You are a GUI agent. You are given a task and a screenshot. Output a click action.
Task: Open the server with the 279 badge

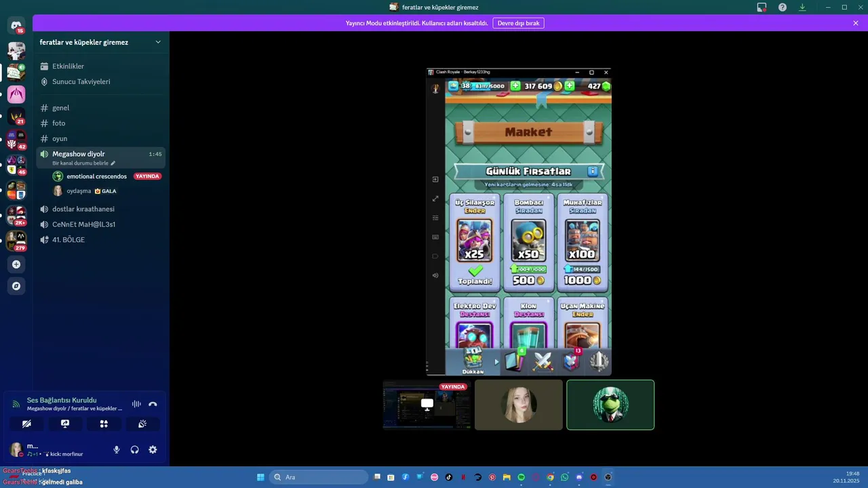pos(16,240)
